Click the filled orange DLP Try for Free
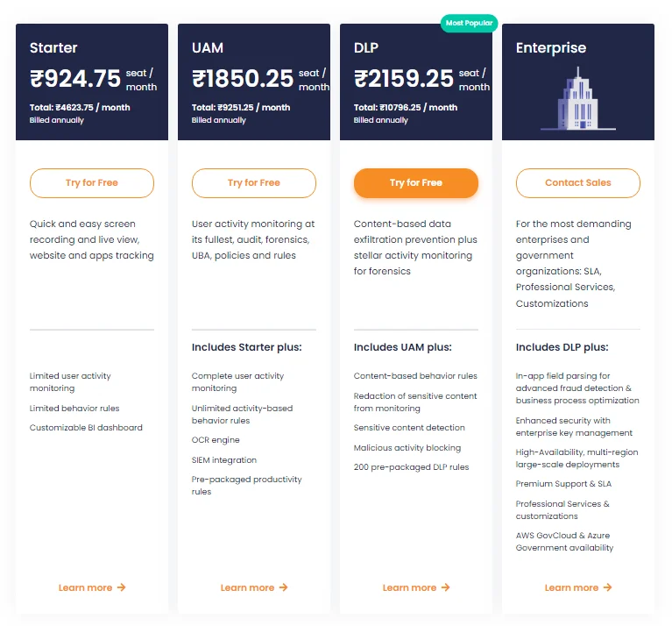672x626 pixels. coord(415,183)
